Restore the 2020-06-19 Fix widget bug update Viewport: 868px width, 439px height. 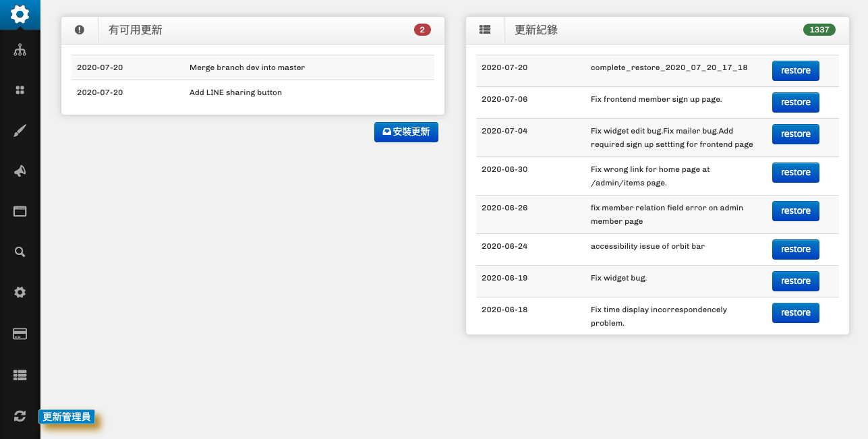(x=795, y=281)
